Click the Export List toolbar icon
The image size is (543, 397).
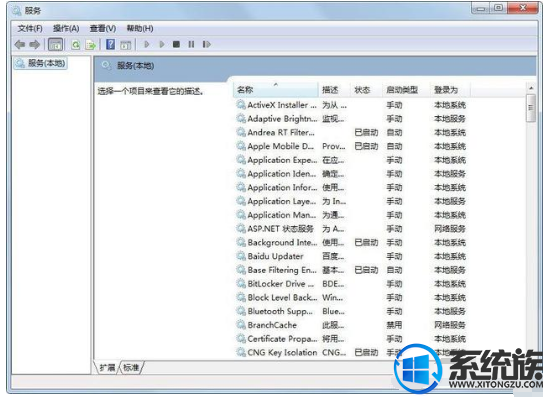point(91,44)
